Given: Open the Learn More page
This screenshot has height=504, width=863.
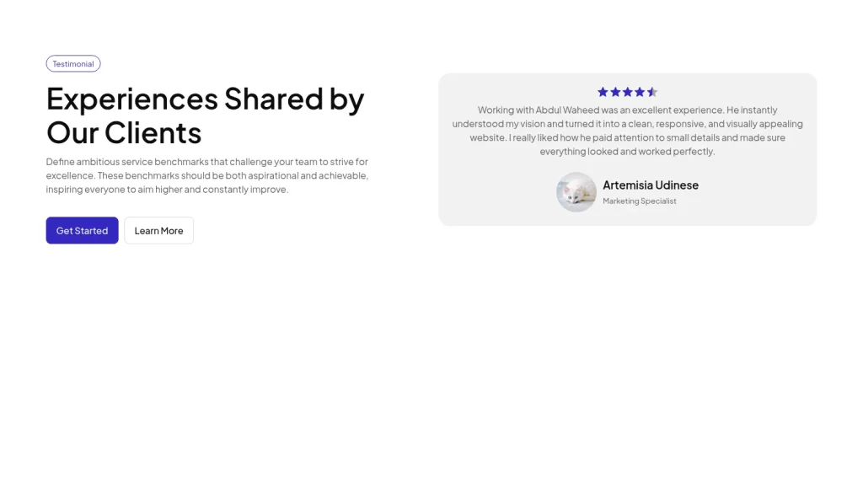Looking at the screenshot, I should point(158,230).
